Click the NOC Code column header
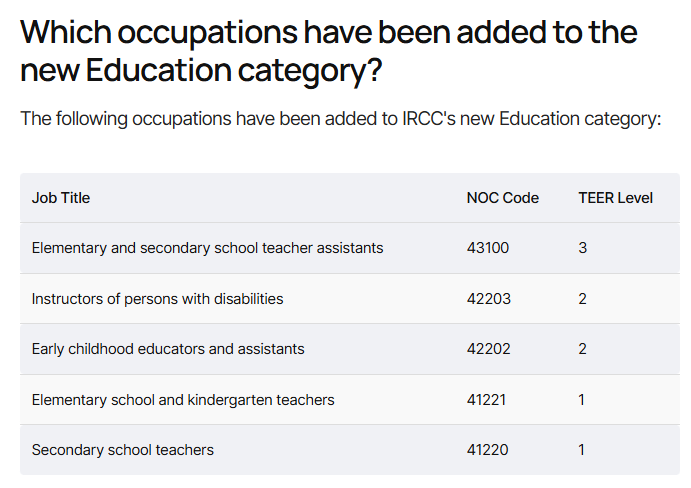691x488 pixels. click(503, 198)
